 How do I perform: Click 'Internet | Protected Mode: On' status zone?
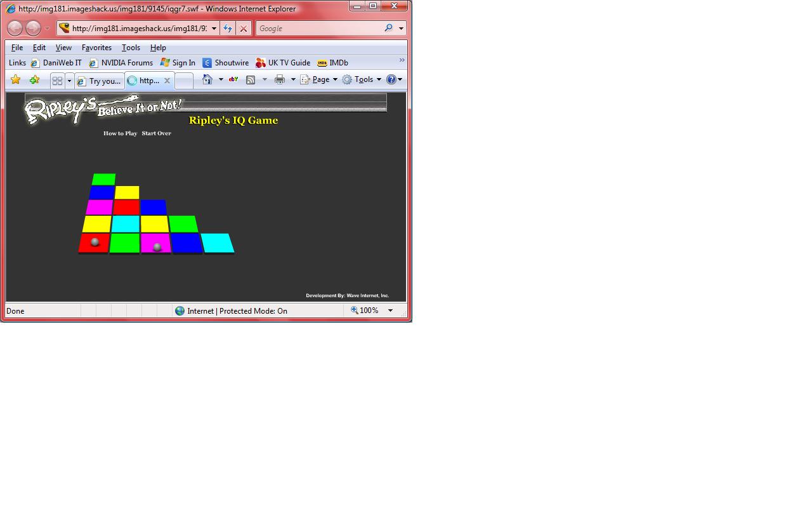231,311
